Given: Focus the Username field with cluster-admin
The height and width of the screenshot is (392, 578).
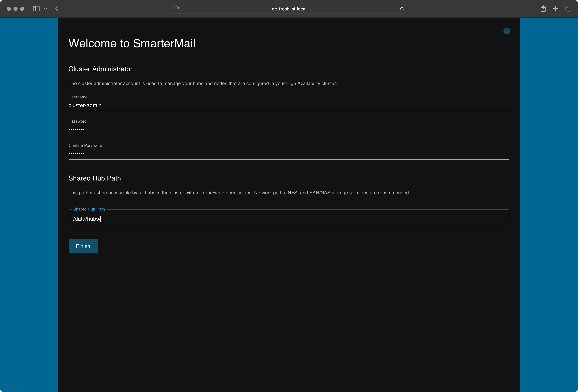Looking at the screenshot, I should pos(289,105).
